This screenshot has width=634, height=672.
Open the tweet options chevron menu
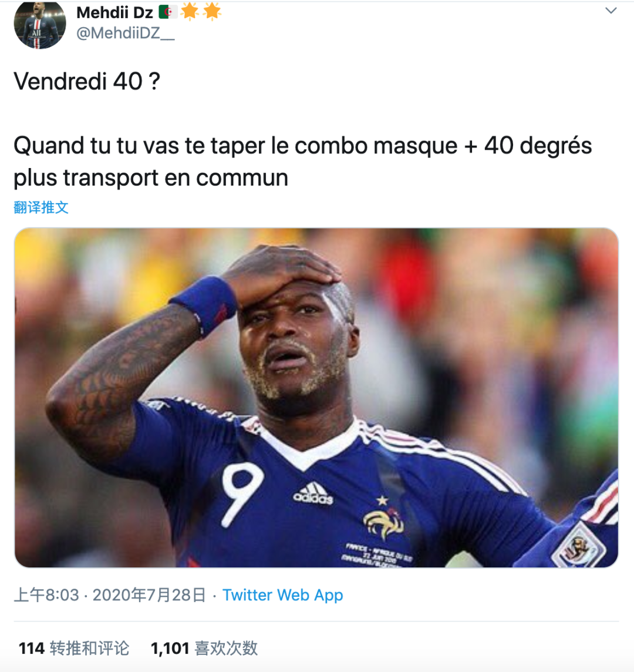pyautogui.click(x=611, y=11)
